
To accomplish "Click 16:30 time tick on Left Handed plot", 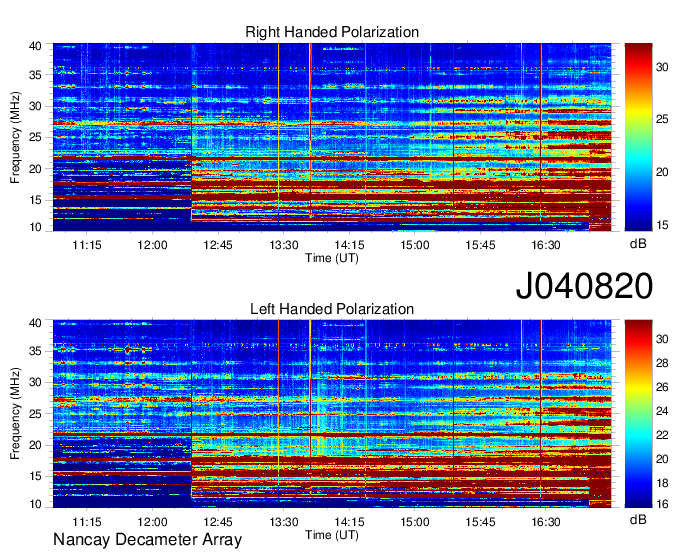I will click(546, 522).
